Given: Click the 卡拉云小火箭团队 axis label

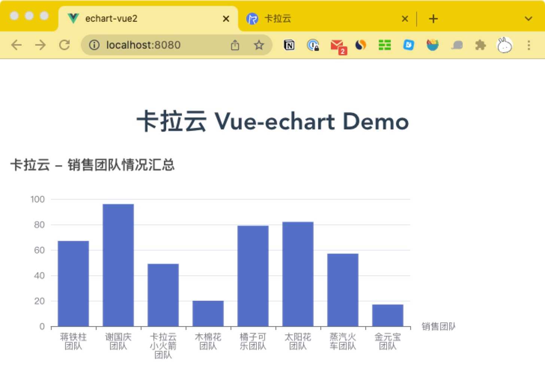Looking at the screenshot, I should pos(163,346).
